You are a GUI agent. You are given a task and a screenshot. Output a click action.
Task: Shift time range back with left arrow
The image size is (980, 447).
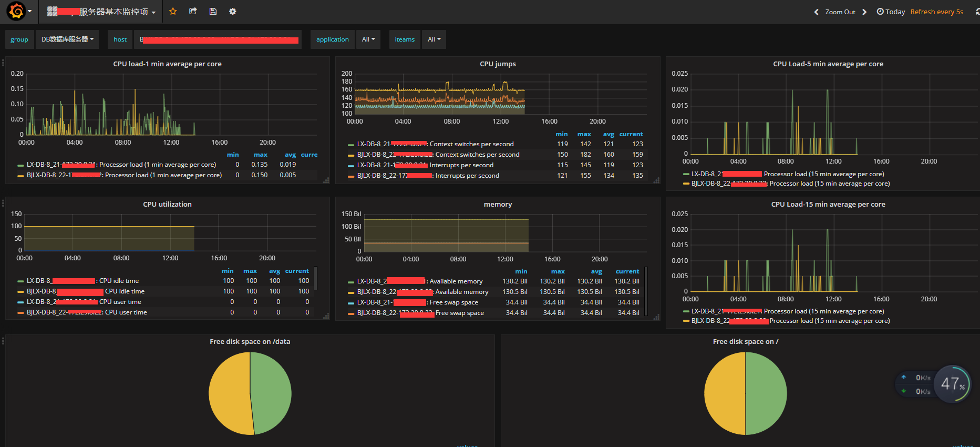(x=816, y=12)
